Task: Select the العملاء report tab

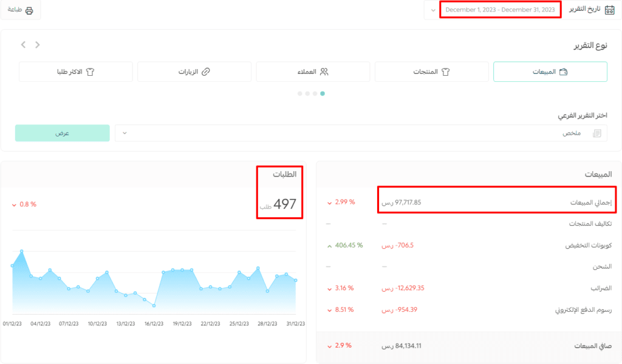Action: 313,72
